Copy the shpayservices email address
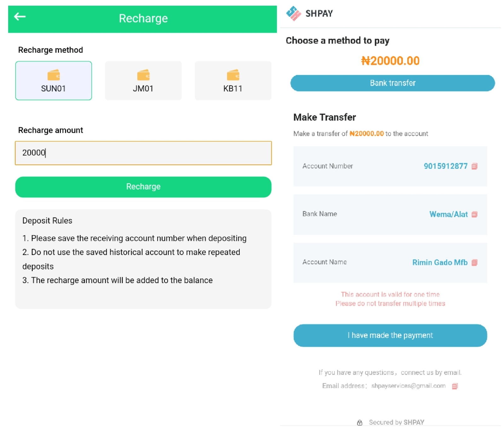Image resolution: width=504 pixels, height=431 pixels. click(455, 386)
